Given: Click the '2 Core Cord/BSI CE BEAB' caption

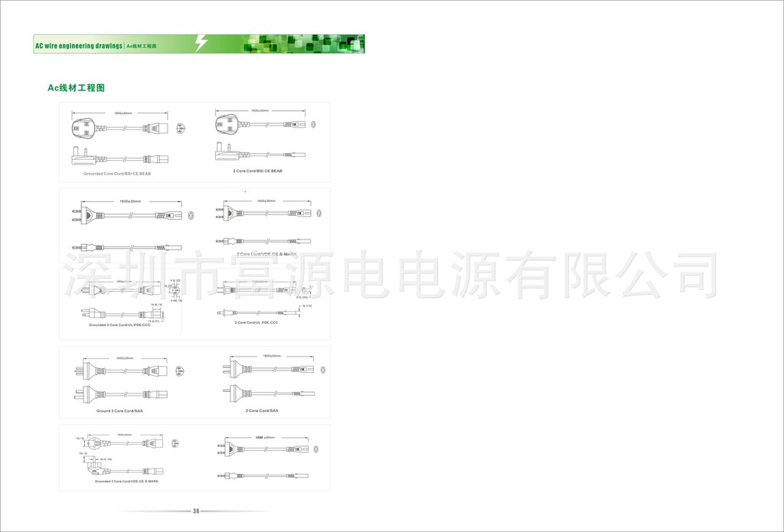Looking at the screenshot, I should [x=257, y=171].
